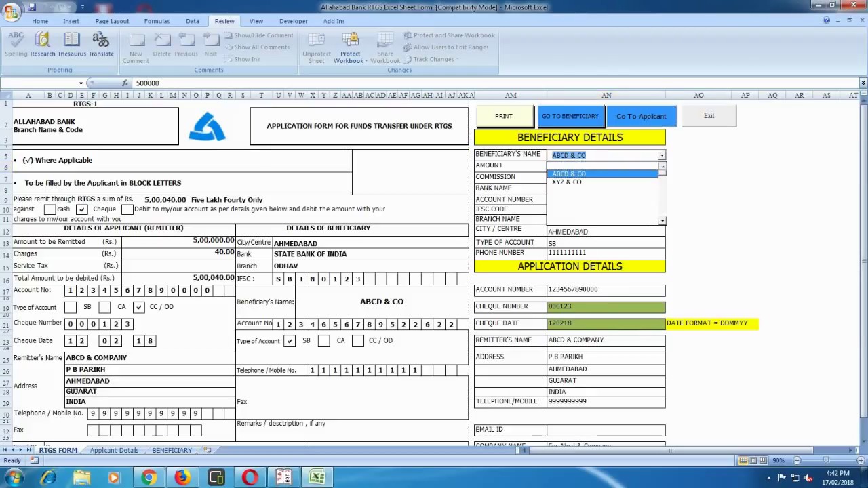The width and height of the screenshot is (868, 488).
Task: Open Google Chrome from the taskbar
Action: [149, 478]
